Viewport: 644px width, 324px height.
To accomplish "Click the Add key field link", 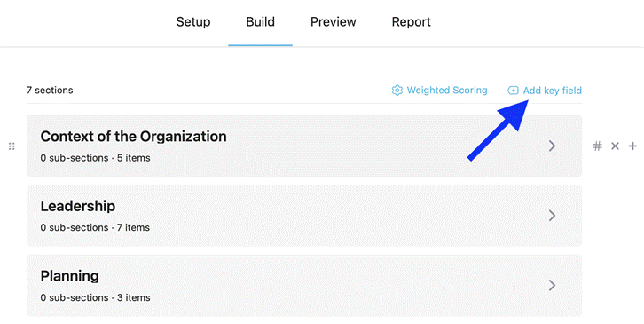I will (552, 90).
